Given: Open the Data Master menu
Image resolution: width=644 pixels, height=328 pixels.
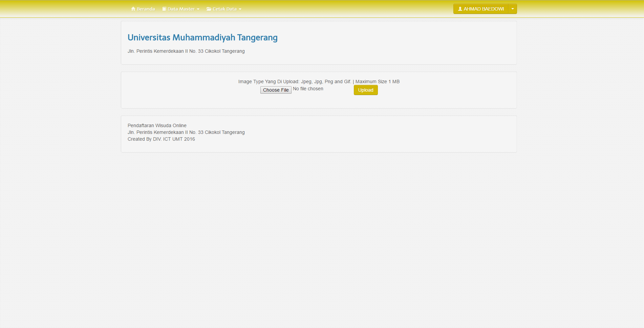Looking at the screenshot, I should 181,9.
